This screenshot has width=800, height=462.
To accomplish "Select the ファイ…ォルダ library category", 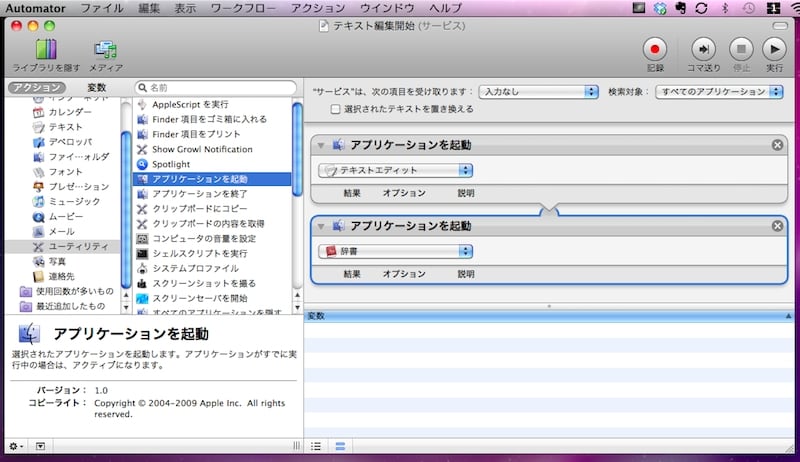I will click(x=71, y=157).
